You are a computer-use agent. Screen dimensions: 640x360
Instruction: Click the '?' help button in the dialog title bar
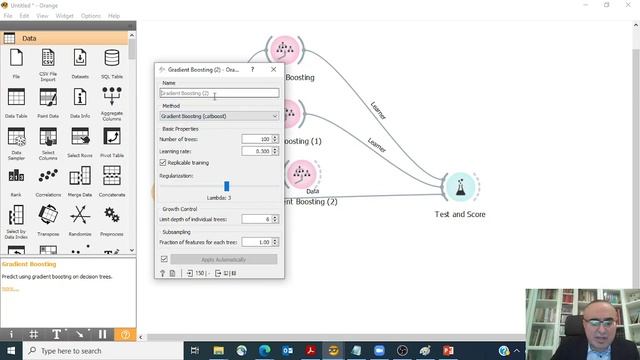253,70
